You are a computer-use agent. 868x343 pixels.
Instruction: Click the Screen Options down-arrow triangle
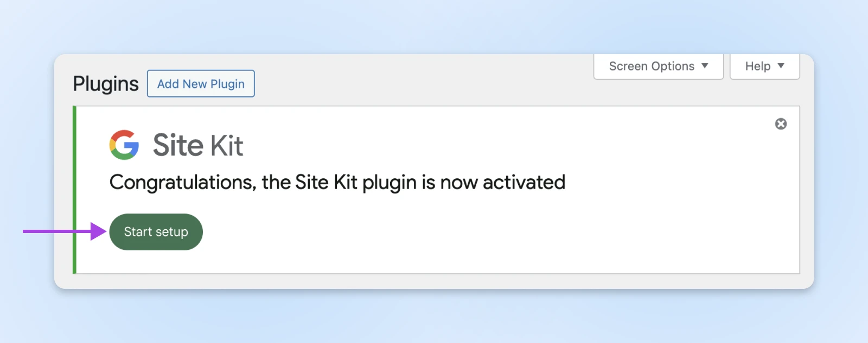(705, 66)
